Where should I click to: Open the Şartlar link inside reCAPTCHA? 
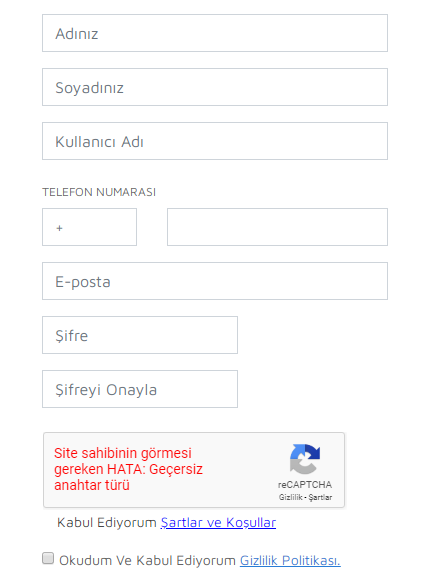320,497
